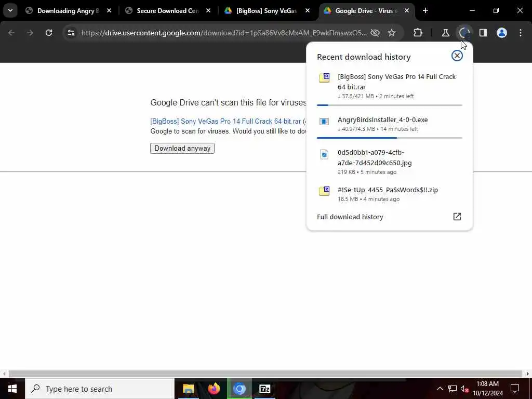The width and height of the screenshot is (532, 399).
Task: Open Full download history
Action: tap(390, 217)
